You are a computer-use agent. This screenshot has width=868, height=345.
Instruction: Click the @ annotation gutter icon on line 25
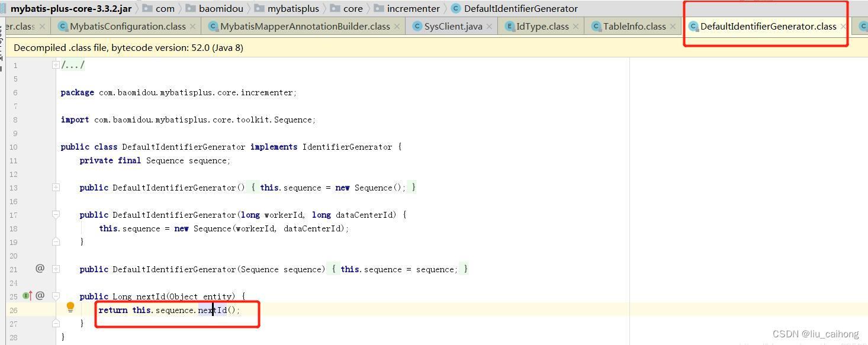[x=40, y=295]
